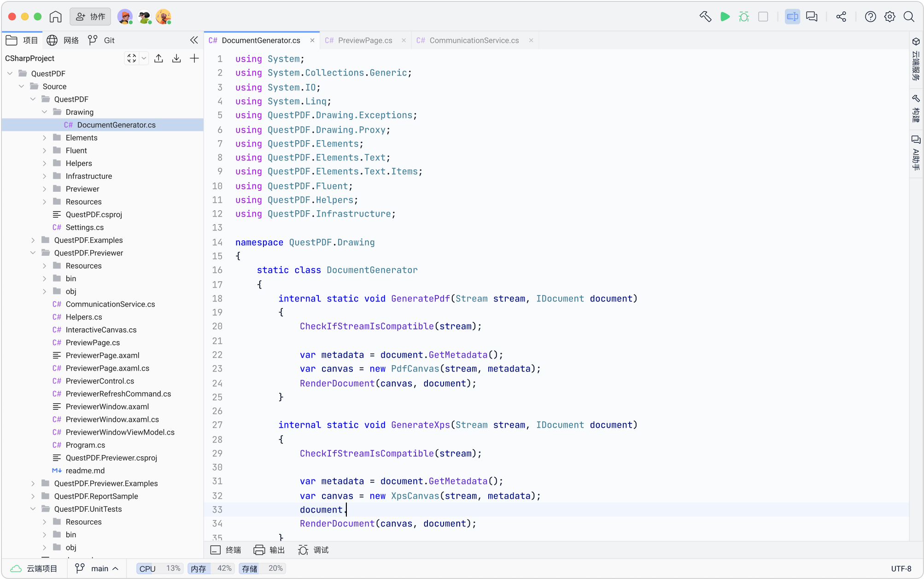
Task: Collapse the left sidebar with double chevron
Action: click(194, 40)
